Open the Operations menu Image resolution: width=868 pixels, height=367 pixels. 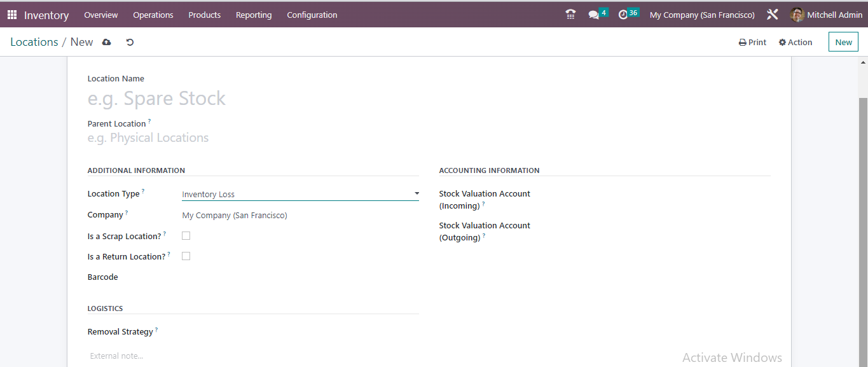coord(153,15)
